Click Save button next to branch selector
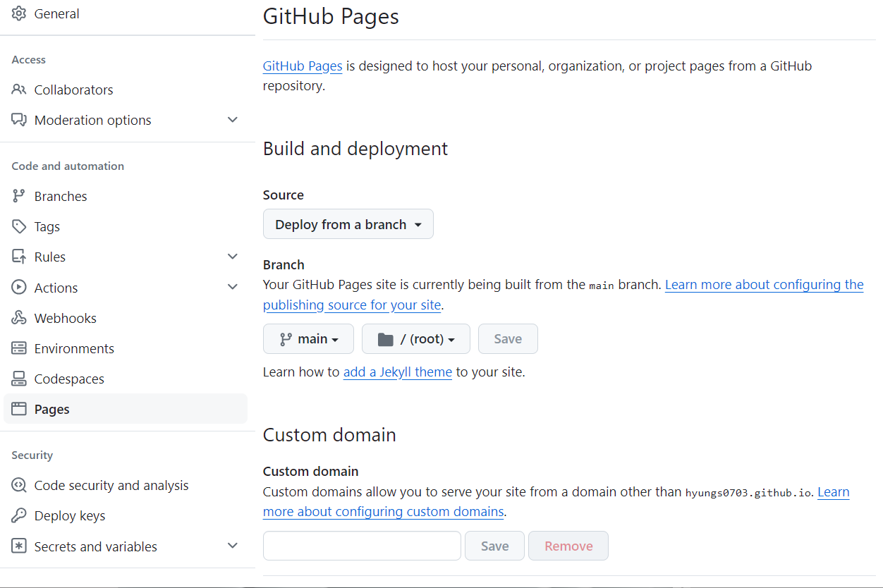883x588 pixels. 508,339
